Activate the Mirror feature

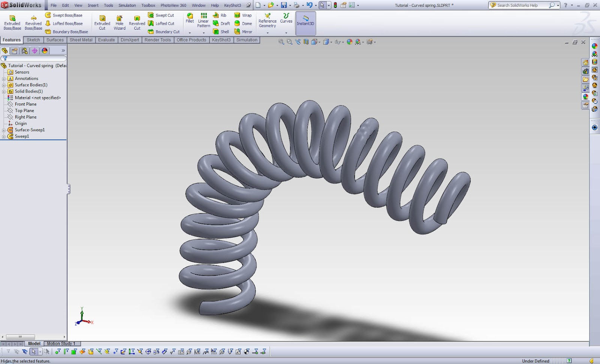(244, 31)
